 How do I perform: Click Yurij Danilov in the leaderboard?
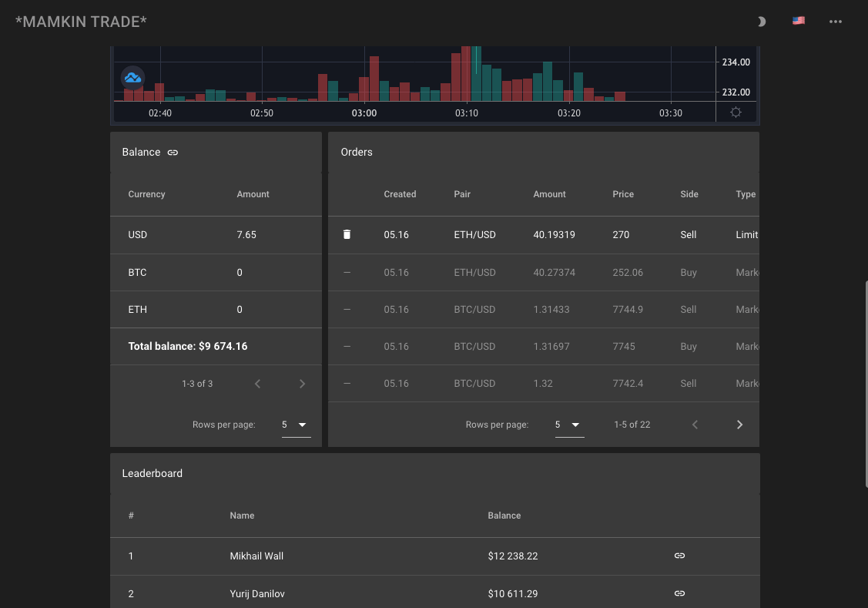(x=257, y=593)
